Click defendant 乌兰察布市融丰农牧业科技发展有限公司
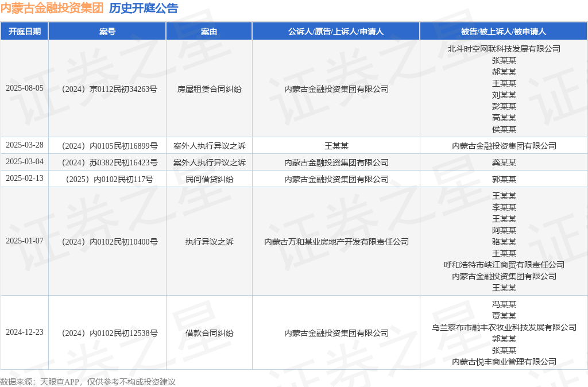This screenshot has height=387, width=588. (504, 327)
